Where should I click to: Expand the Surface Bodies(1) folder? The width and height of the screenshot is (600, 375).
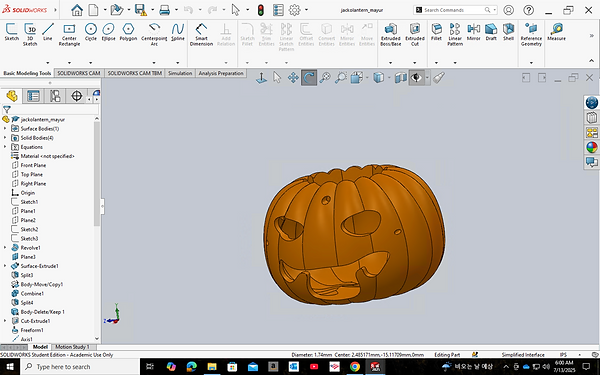tap(5, 129)
